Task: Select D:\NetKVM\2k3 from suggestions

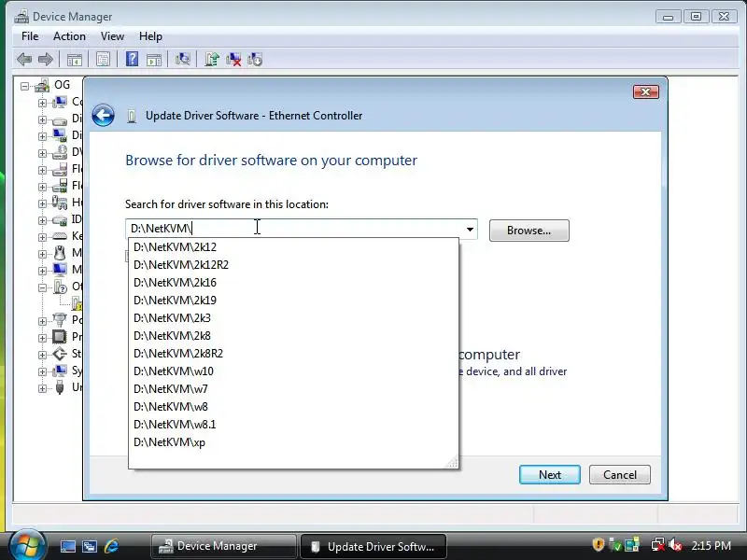Action: 293,318
